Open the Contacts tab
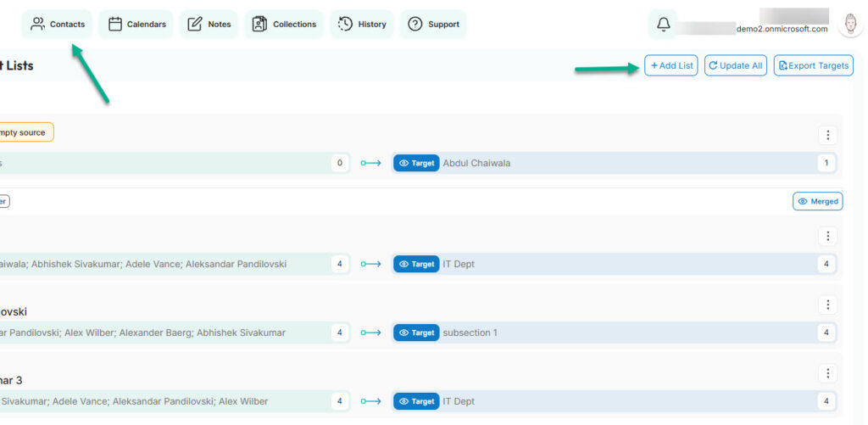This screenshot has height=425, width=868. (58, 25)
